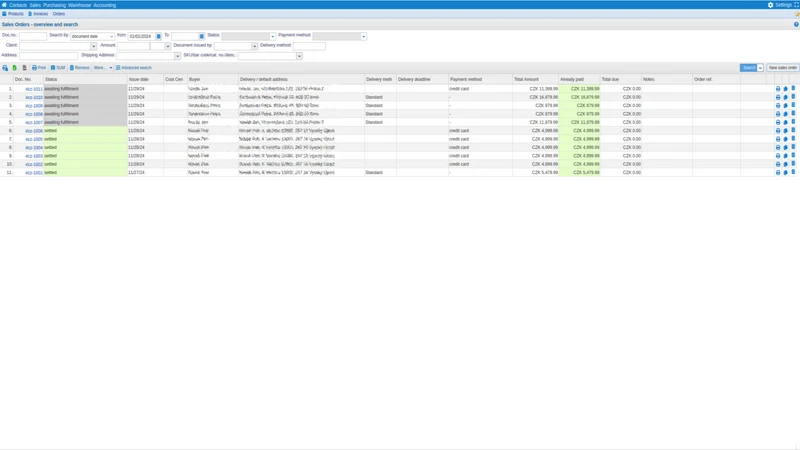Sort by the Issue date column header
The width and height of the screenshot is (800, 450).
pos(145,80)
